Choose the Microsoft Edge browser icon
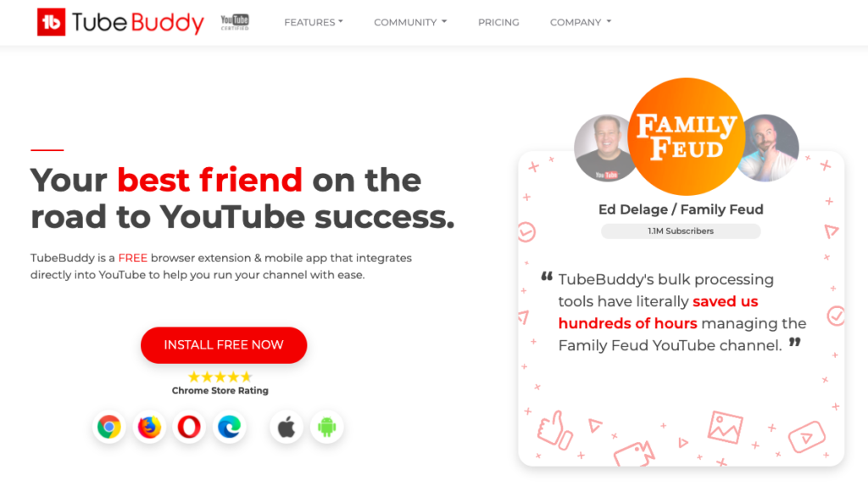868x492 pixels. (x=229, y=428)
